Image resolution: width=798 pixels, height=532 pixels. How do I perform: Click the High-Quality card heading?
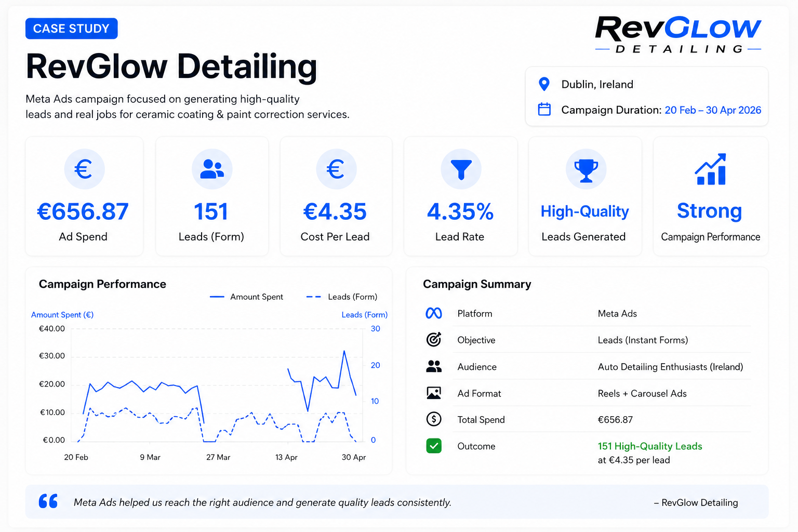(585, 211)
